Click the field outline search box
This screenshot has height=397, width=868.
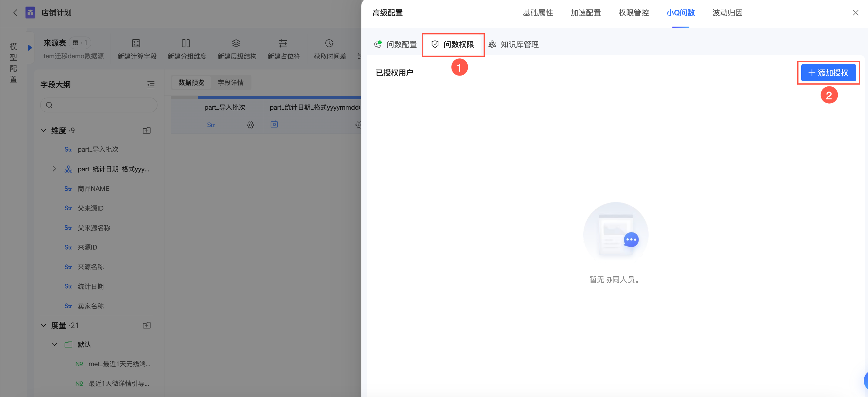[x=99, y=105]
